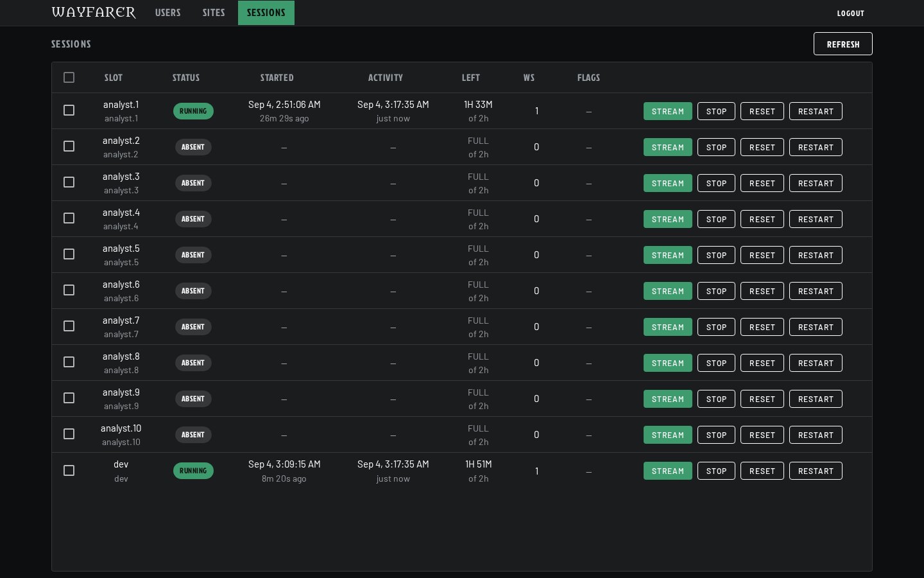The image size is (924, 578).
Task: Click the '1H 51M' time left value
Action: point(478,464)
